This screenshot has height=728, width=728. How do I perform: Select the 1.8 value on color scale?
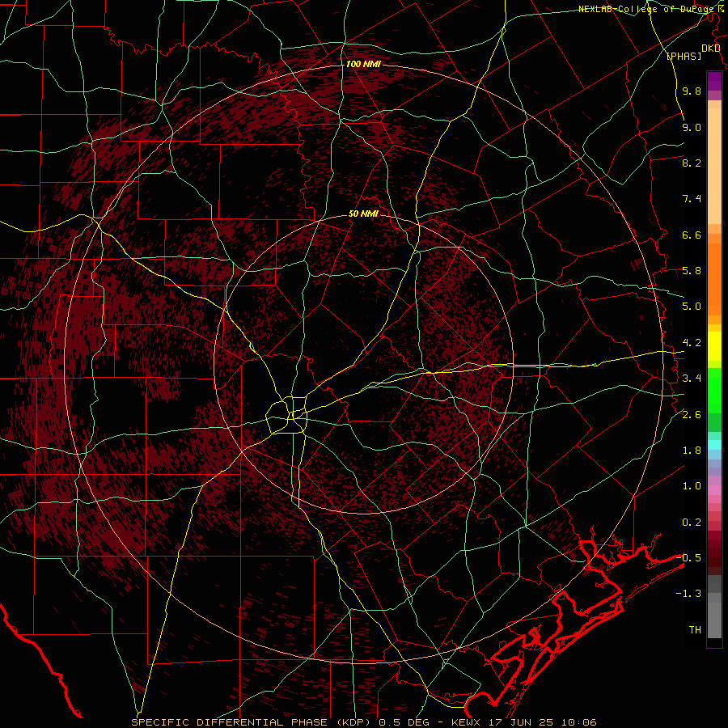692,451
